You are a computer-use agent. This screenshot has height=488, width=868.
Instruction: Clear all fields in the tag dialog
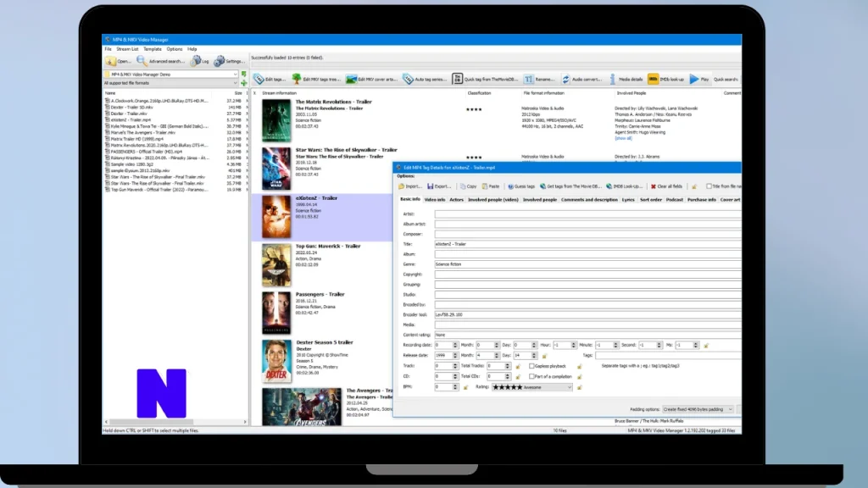pyautogui.click(x=666, y=186)
